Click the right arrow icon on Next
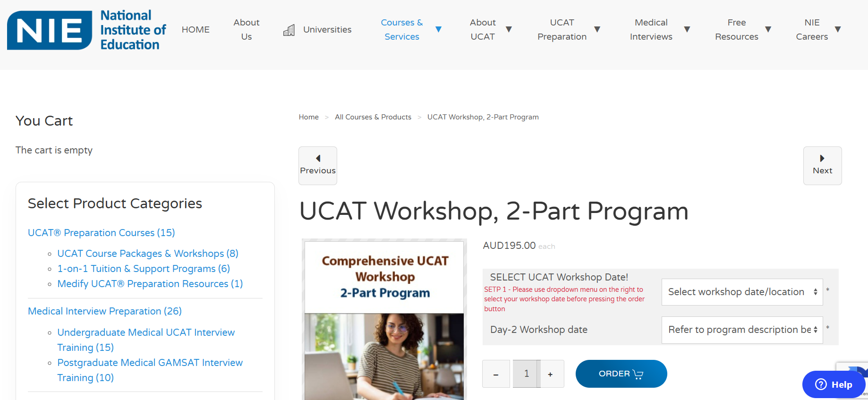The width and height of the screenshot is (868, 400). [x=822, y=158]
